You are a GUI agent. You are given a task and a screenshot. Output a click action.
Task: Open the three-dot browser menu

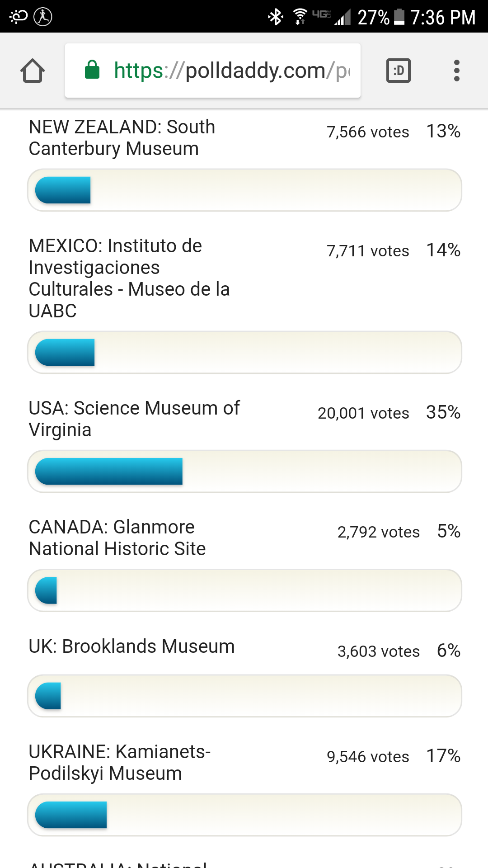pos(456,71)
